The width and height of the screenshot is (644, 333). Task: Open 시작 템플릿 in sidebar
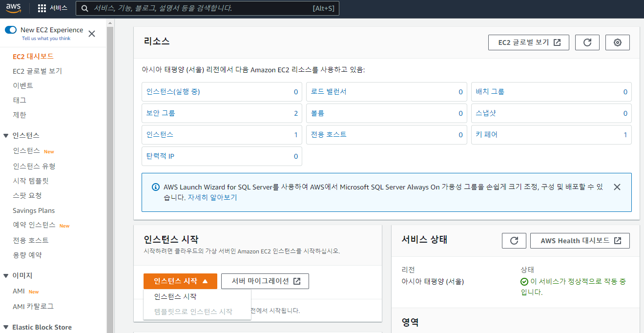coord(31,181)
